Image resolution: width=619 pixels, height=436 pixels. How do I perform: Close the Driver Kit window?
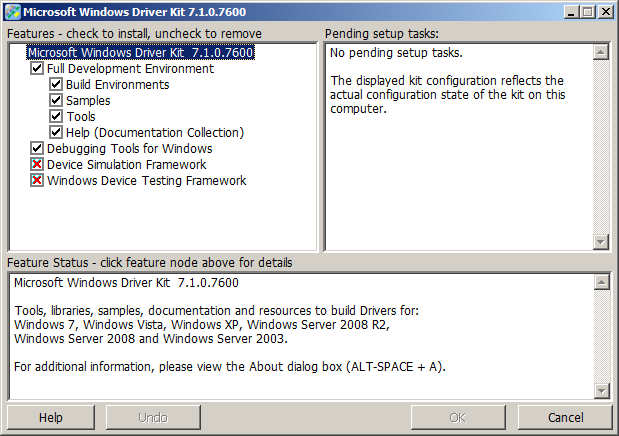point(606,12)
